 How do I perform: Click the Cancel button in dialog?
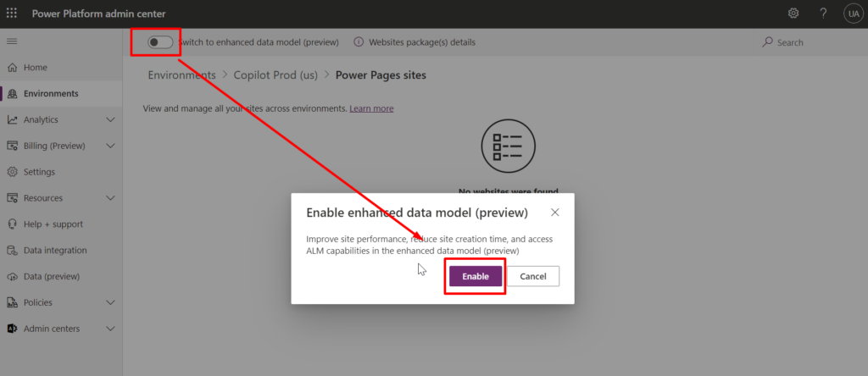tap(533, 276)
